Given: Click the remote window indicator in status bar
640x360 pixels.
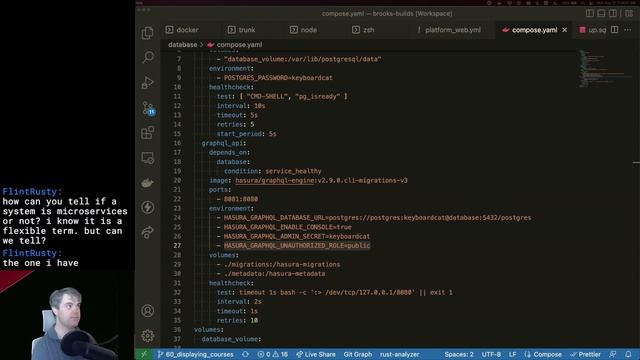Looking at the screenshot, I should tap(144, 354).
